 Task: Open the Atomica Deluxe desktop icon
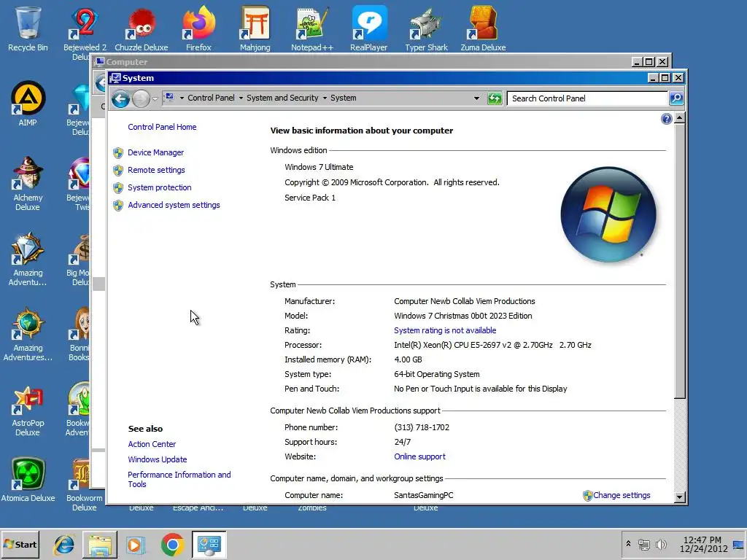[28, 480]
